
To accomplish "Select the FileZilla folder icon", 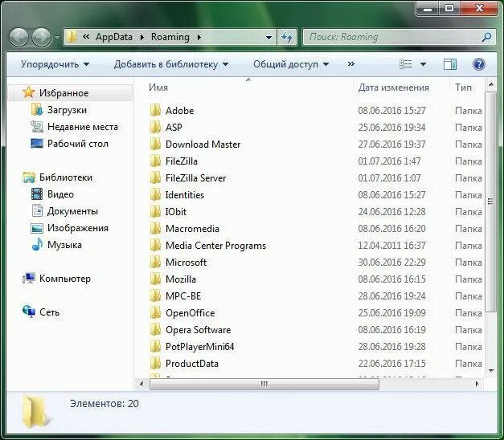I will point(155,161).
